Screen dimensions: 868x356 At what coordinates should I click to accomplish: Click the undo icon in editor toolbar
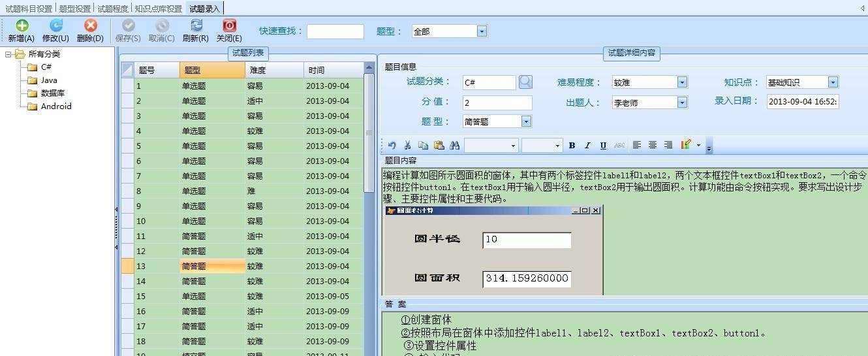392,145
